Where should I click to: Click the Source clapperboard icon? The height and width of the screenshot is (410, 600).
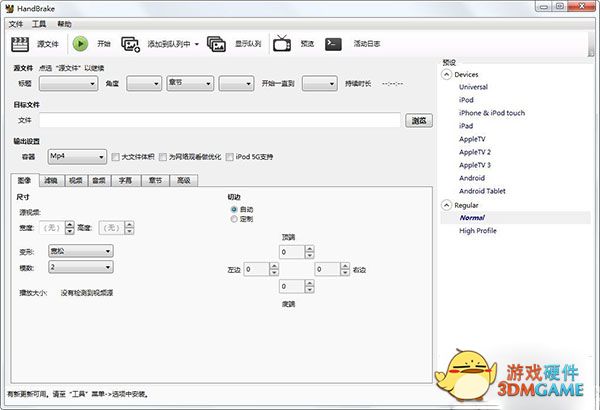[20, 44]
